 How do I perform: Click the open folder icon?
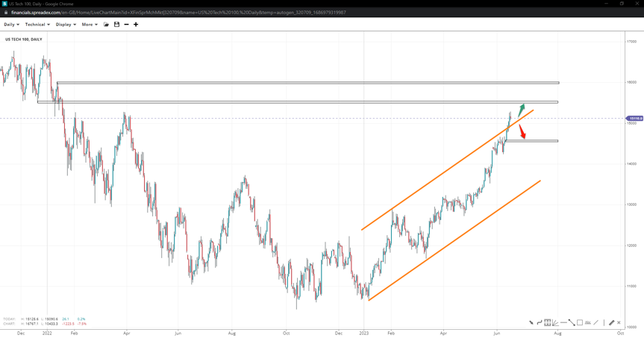(x=107, y=25)
